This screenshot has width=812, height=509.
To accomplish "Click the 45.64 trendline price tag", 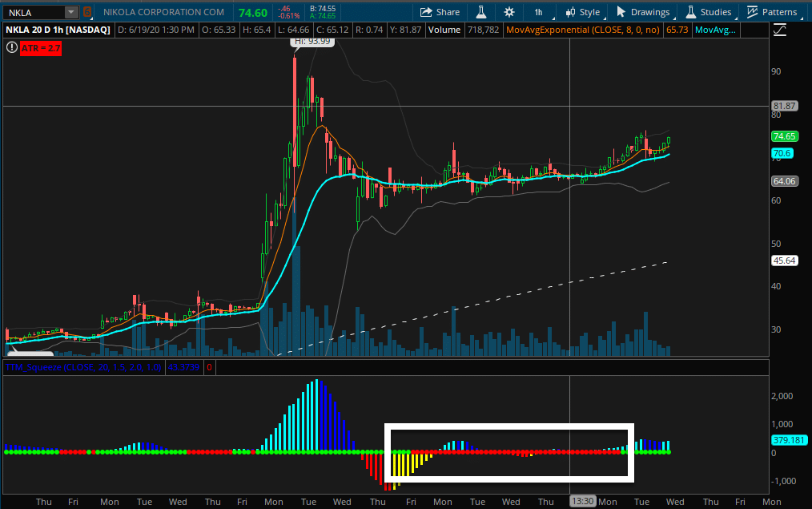I will (x=784, y=261).
